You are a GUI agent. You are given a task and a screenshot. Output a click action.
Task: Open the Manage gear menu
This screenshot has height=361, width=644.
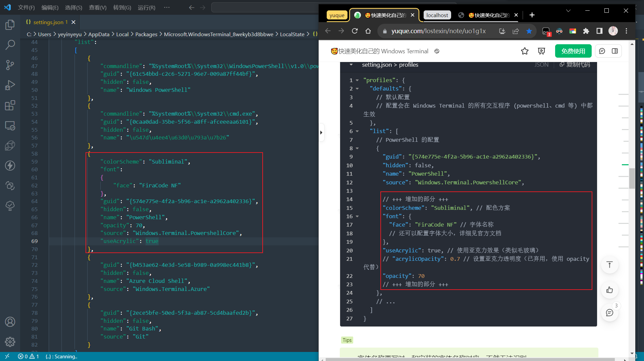click(10, 342)
